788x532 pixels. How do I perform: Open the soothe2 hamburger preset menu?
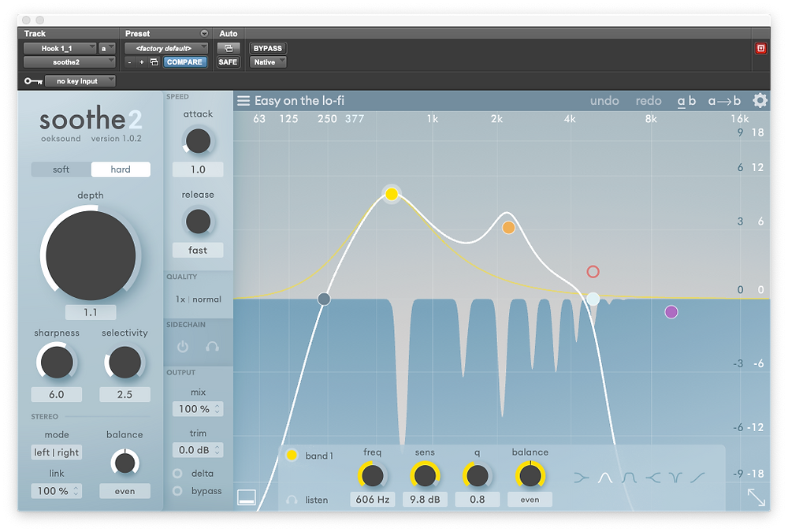pyautogui.click(x=243, y=101)
